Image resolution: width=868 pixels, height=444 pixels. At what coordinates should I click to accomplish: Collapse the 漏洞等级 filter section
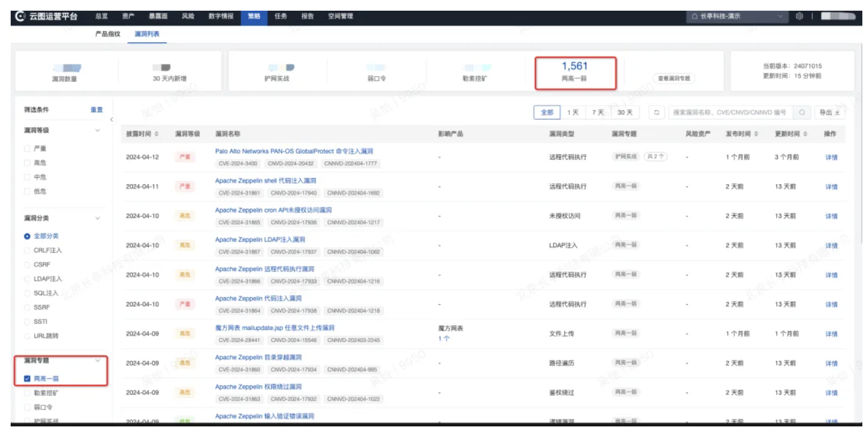97,131
